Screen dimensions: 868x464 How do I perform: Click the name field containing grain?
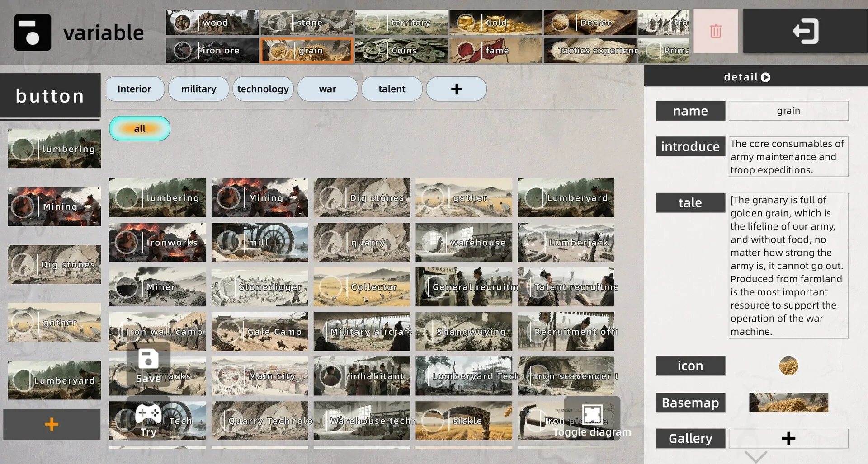[x=788, y=111]
